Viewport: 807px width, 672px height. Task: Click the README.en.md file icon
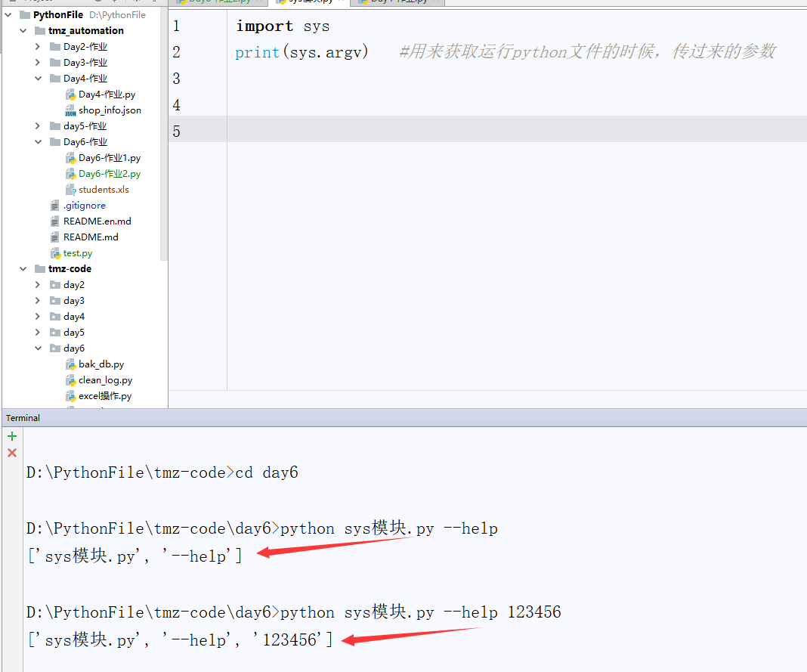pos(54,221)
